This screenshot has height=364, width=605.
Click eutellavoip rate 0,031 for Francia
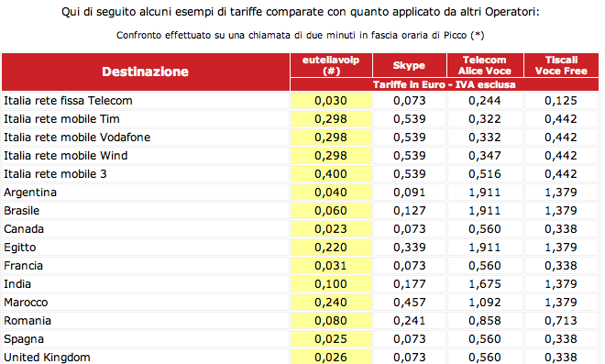[x=331, y=266]
